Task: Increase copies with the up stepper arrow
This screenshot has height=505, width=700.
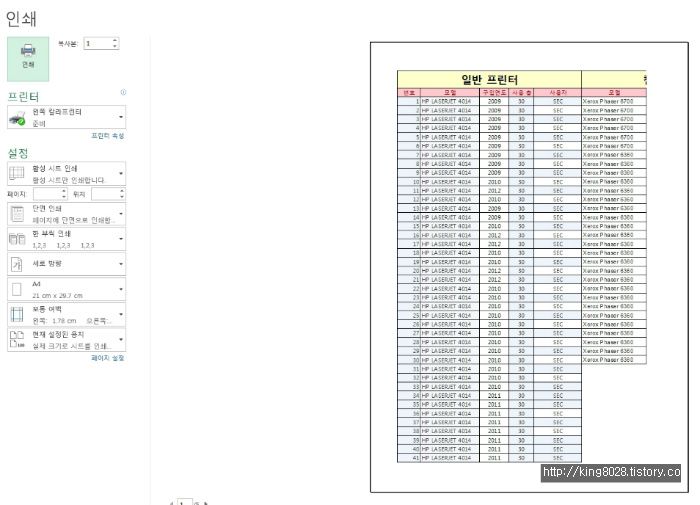Action: (115, 41)
